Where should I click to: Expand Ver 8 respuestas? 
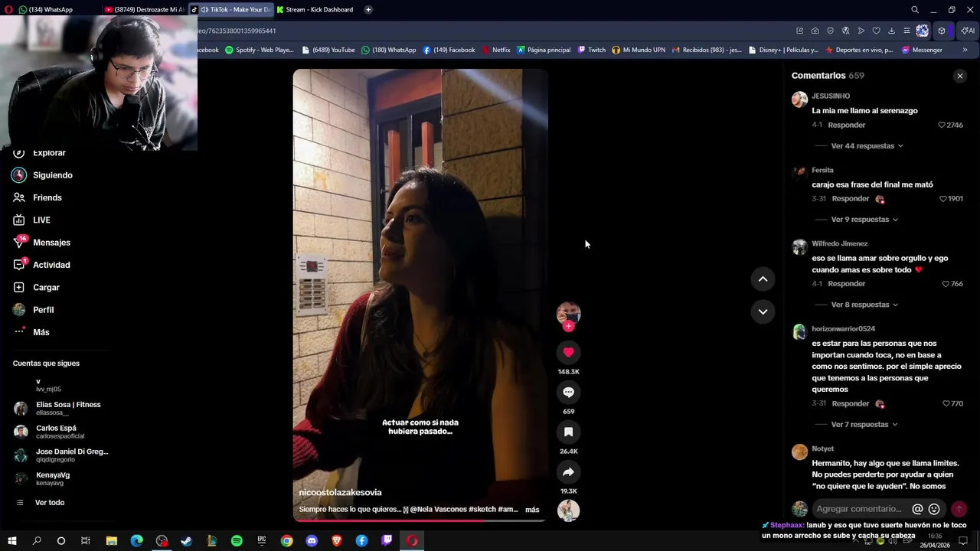coord(864,305)
